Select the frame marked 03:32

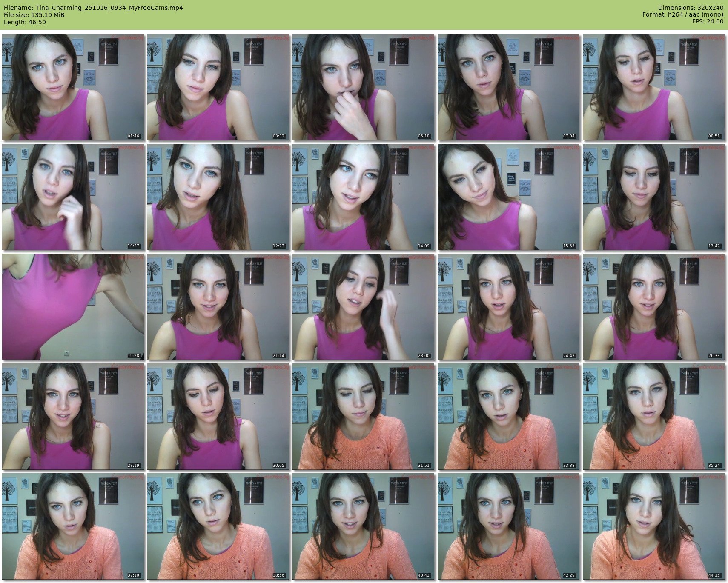[218, 87]
